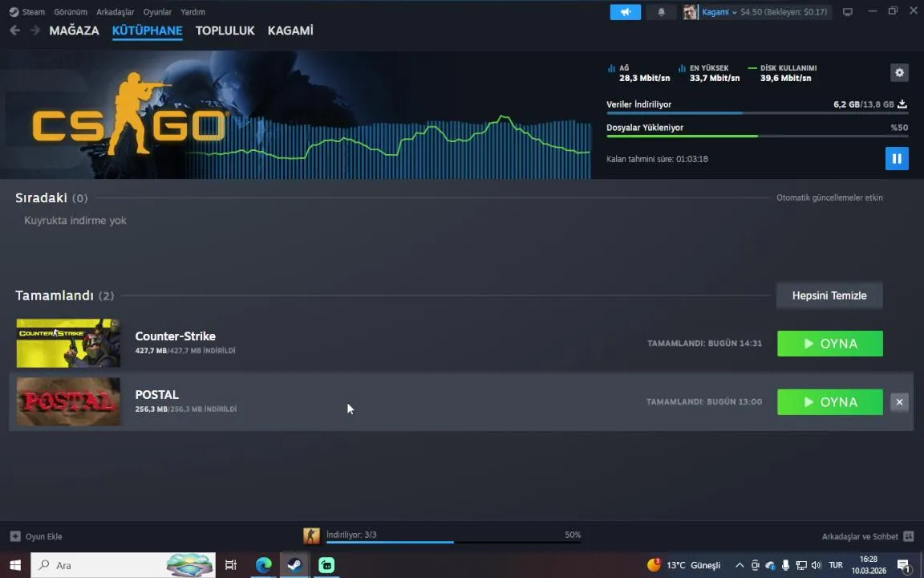The width and height of the screenshot is (924, 578).
Task: Click the bottom İndiriliyor 3/3 progress bar
Action: click(x=453, y=542)
